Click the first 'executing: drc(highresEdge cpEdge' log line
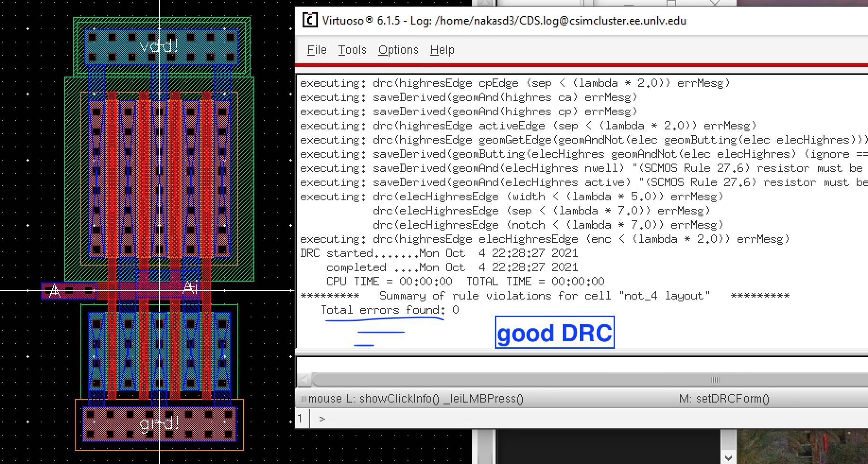Viewport: 868px width, 464px height. (x=515, y=83)
